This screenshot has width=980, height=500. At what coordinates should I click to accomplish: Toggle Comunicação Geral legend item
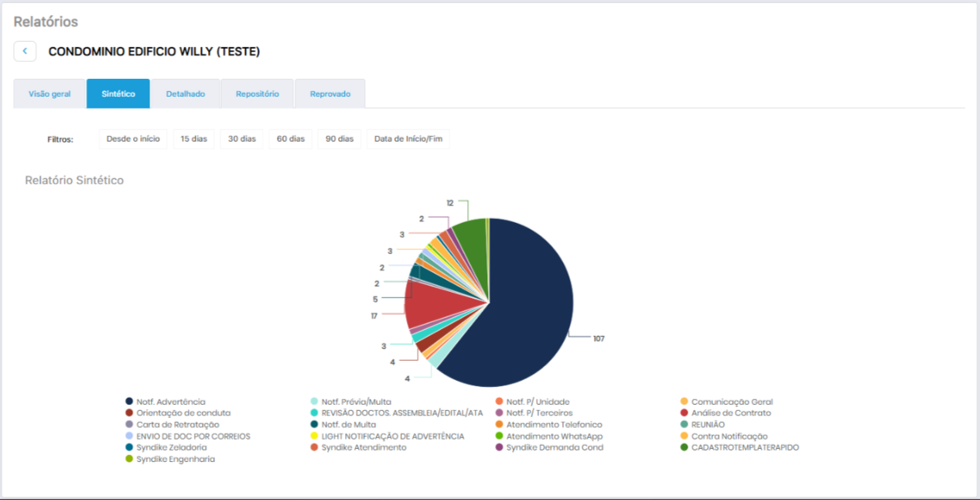tap(731, 402)
